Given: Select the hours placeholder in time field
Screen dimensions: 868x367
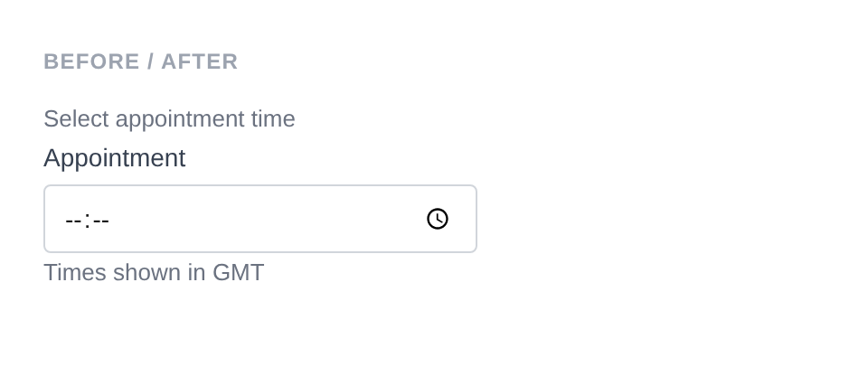Looking at the screenshot, I should pos(72,221).
